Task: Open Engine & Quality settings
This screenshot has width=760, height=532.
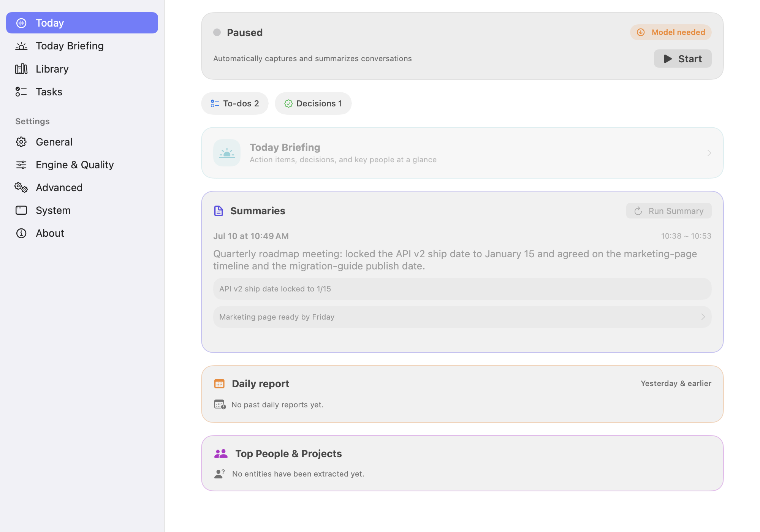Action: click(82, 165)
